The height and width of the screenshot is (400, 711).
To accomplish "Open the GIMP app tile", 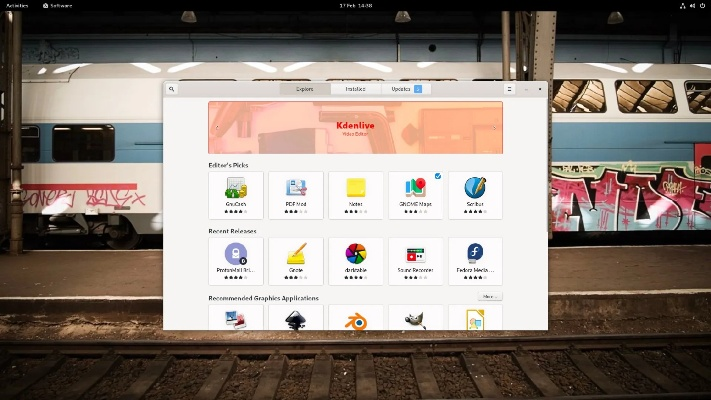I will click(416, 319).
